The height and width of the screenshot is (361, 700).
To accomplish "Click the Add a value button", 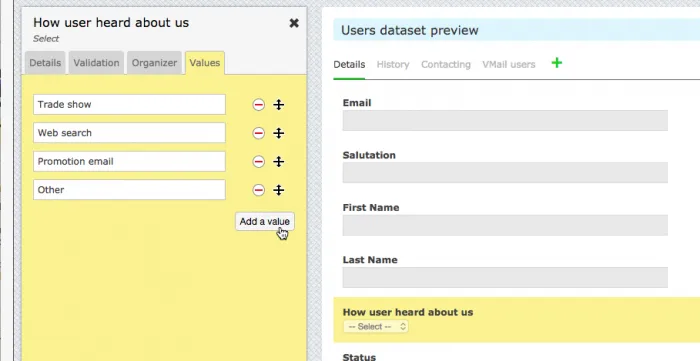I will coord(265,221).
